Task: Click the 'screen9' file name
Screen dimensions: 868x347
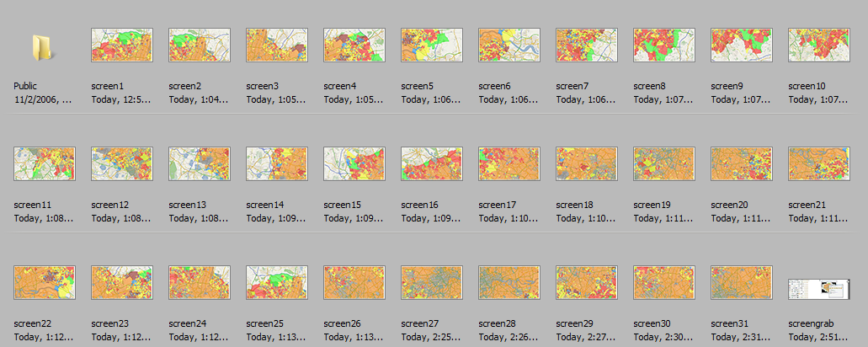Action: click(727, 87)
